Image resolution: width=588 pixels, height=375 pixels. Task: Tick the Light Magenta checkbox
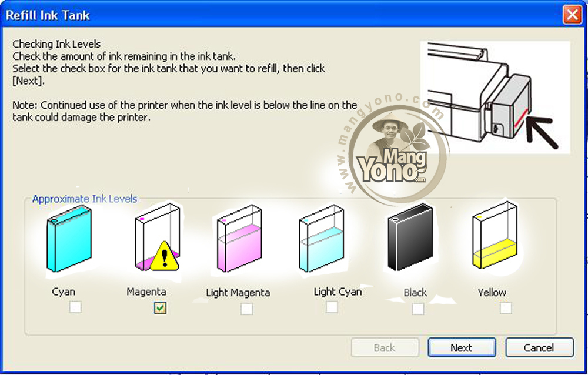tap(246, 309)
